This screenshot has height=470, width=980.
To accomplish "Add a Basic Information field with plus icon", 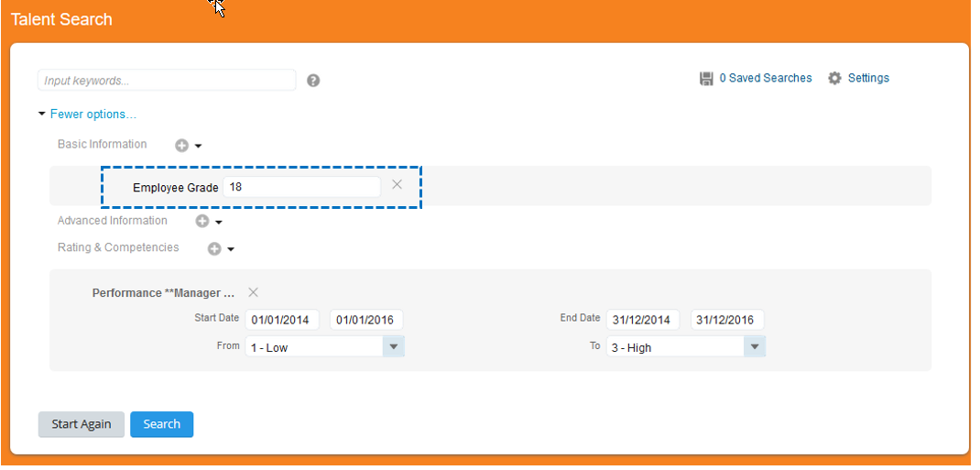I will coord(181,146).
